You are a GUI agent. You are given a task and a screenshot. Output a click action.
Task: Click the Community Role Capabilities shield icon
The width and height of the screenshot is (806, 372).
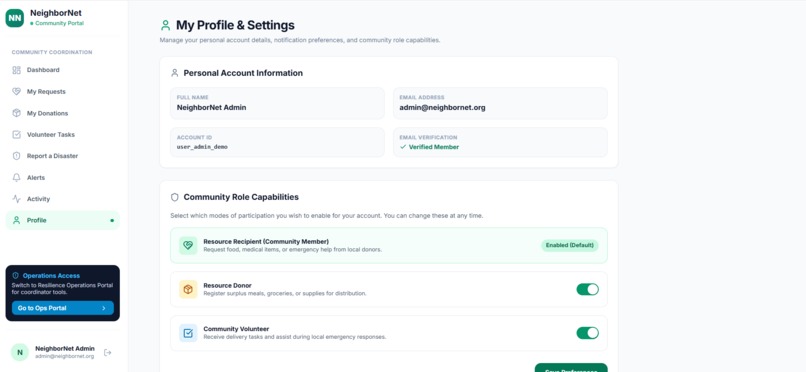175,197
